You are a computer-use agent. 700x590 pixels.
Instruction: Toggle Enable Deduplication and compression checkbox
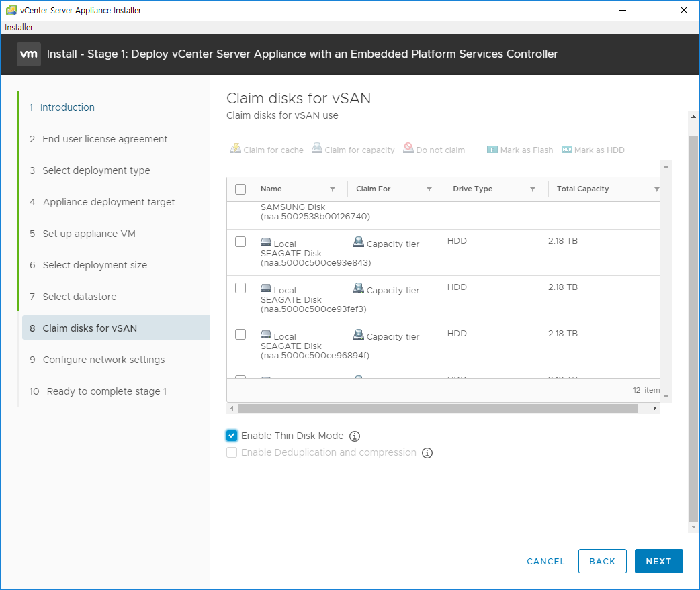pyautogui.click(x=232, y=452)
